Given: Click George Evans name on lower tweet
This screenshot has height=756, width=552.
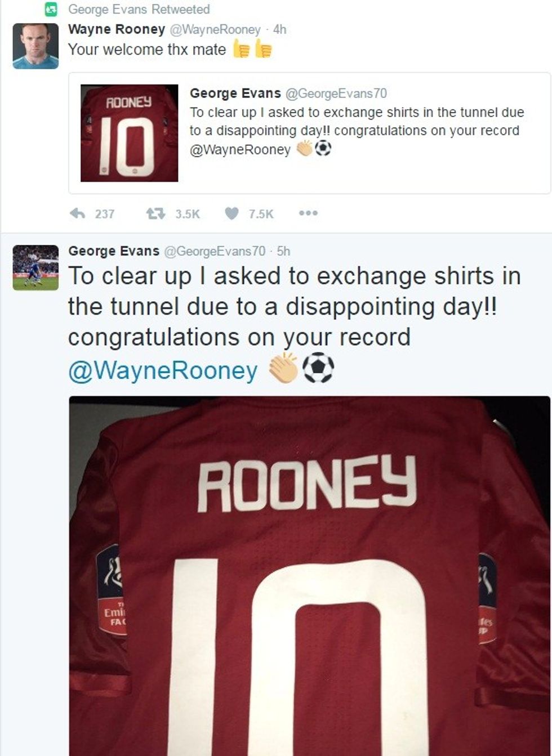Looking at the screenshot, I should click(x=113, y=251).
